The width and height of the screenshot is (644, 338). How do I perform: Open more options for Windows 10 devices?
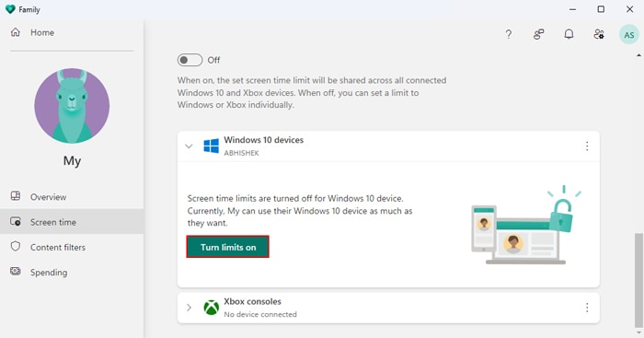pyautogui.click(x=587, y=146)
